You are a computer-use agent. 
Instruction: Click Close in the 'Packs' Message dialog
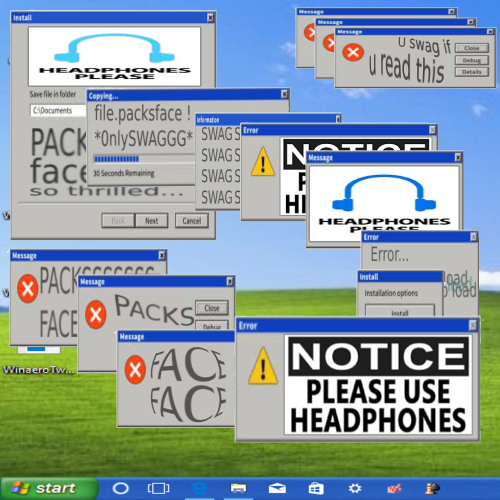pyautogui.click(x=212, y=308)
